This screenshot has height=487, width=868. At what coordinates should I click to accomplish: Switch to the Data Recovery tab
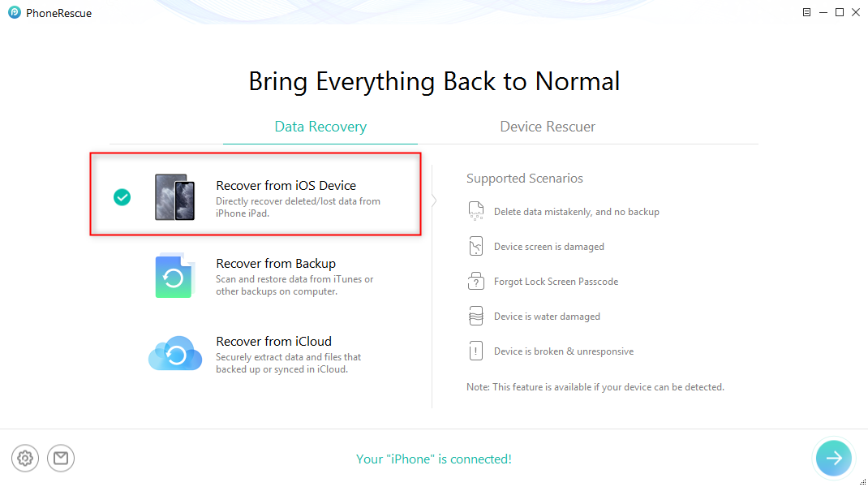pyautogui.click(x=320, y=127)
